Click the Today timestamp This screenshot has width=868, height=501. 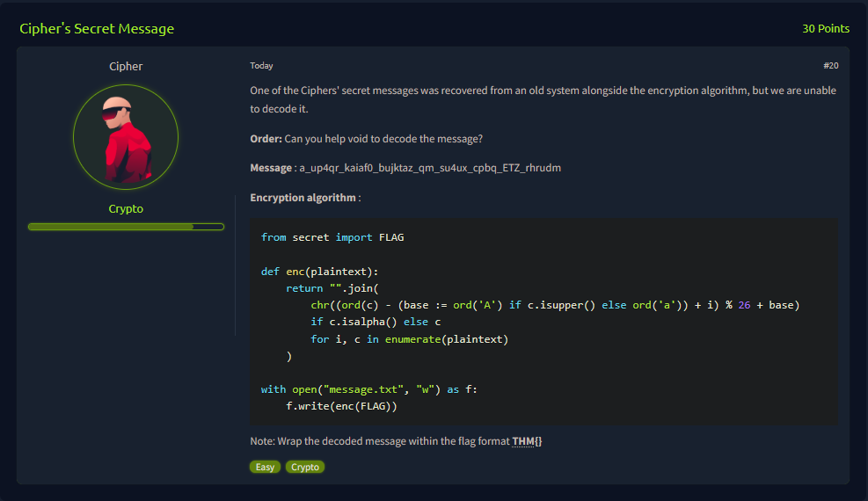click(x=261, y=66)
